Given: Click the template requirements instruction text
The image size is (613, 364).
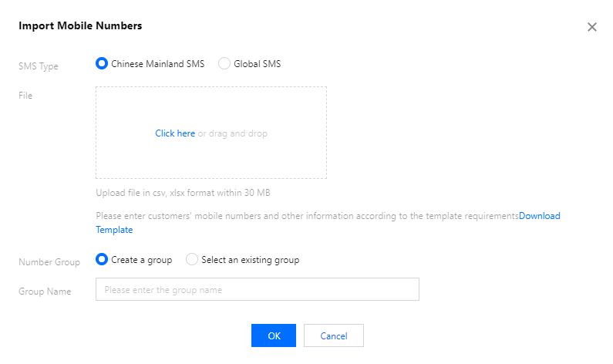Looking at the screenshot, I should 307,216.
